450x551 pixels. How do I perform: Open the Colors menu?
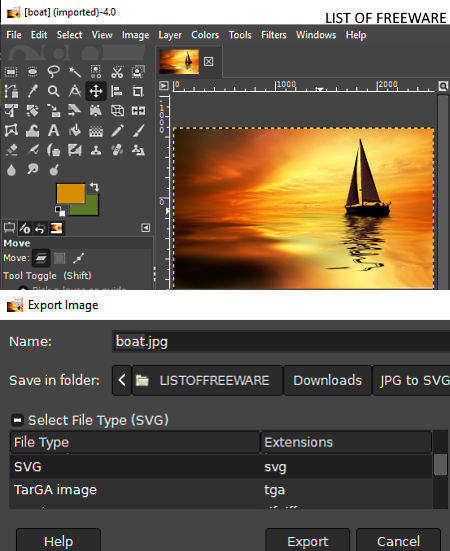pos(205,35)
